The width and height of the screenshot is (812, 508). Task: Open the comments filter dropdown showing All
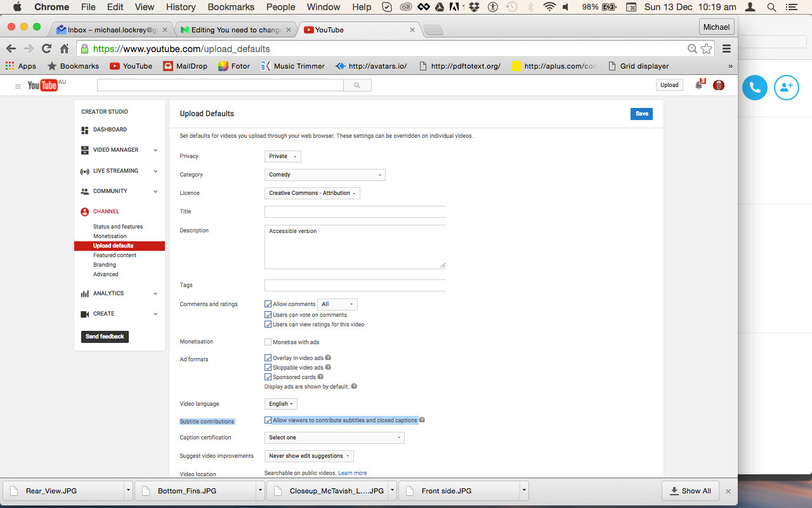pyautogui.click(x=337, y=304)
